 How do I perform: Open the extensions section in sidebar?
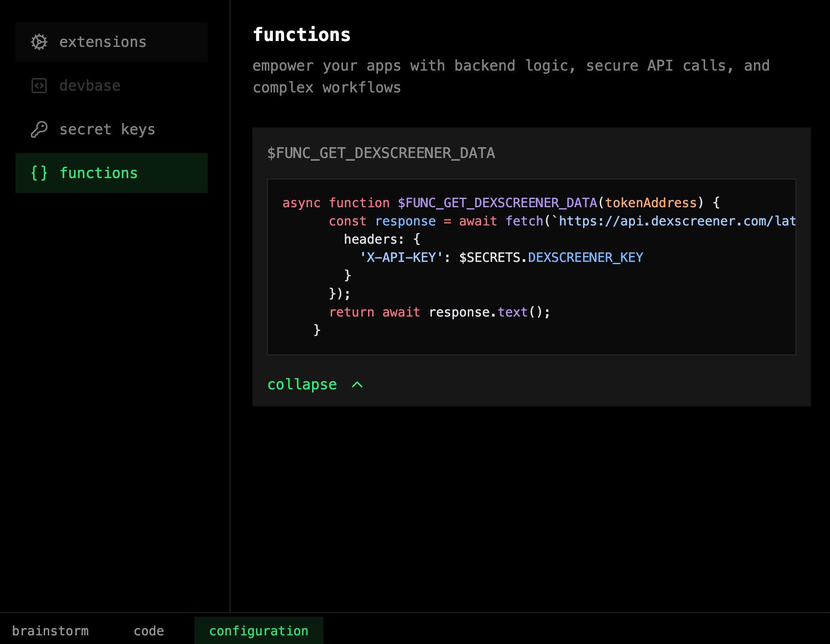coord(103,42)
